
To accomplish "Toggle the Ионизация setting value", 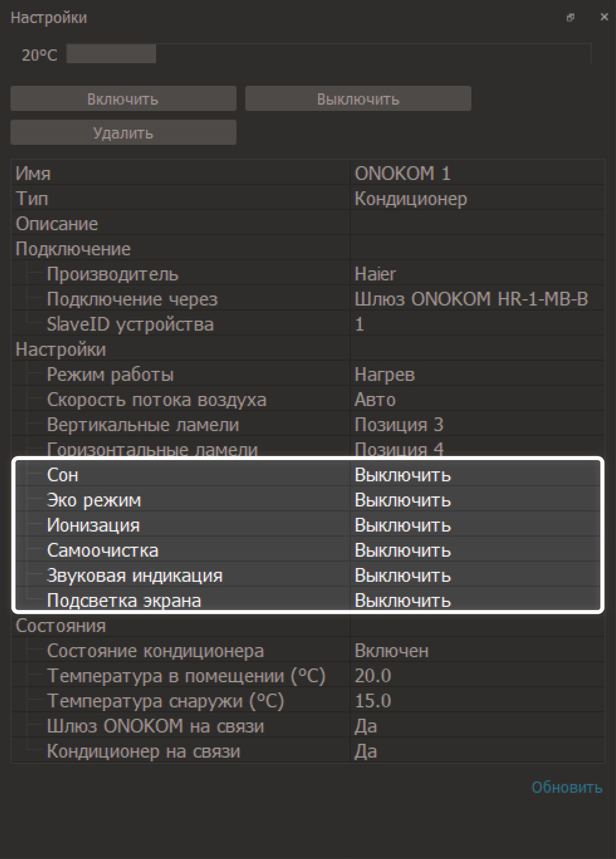I will 476,526.
